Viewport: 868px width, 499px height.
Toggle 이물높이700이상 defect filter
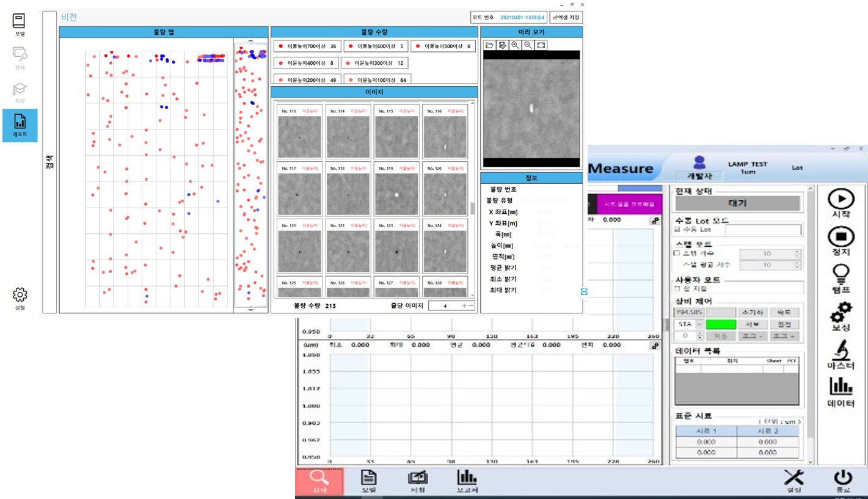coord(307,46)
